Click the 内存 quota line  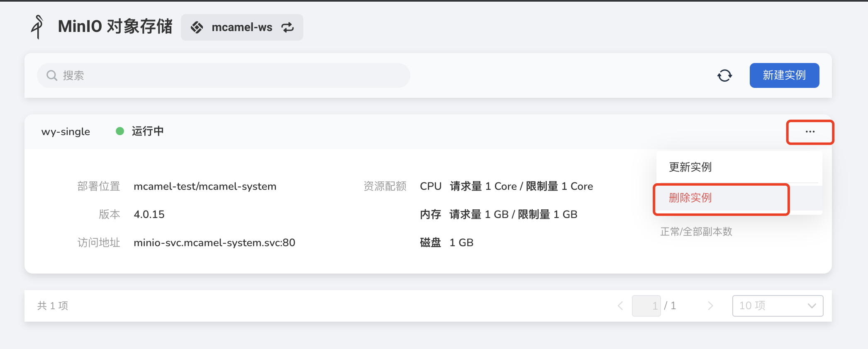pyautogui.click(x=498, y=214)
